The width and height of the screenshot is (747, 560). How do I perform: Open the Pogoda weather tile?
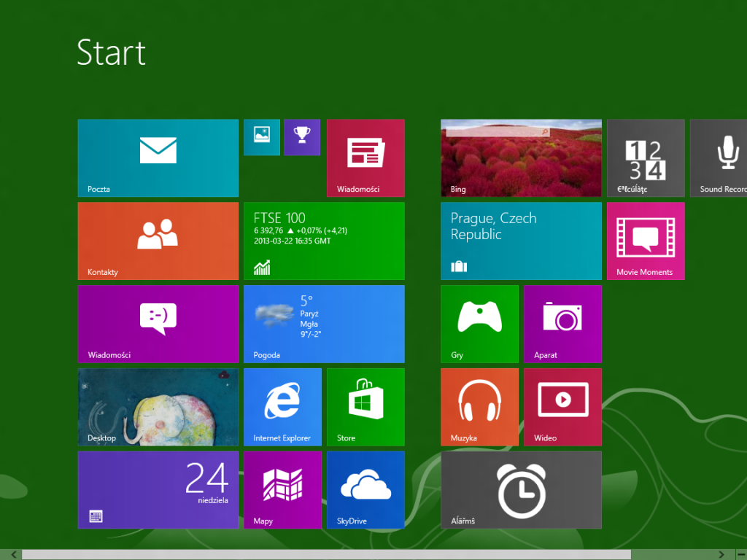click(324, 324)
